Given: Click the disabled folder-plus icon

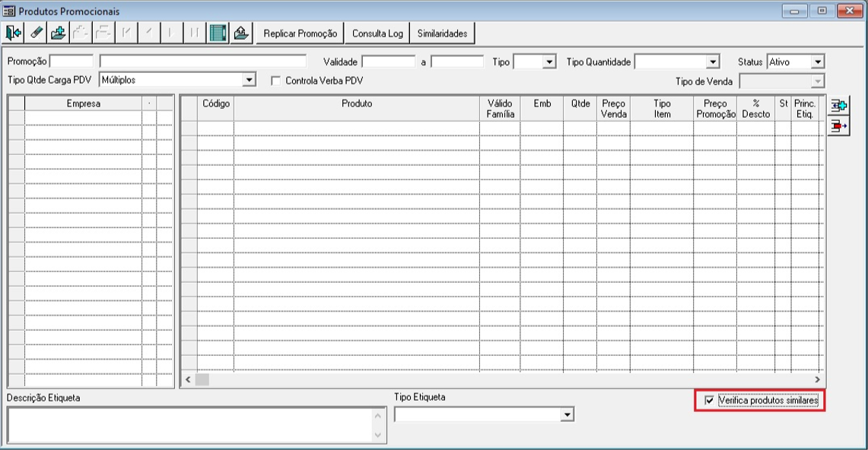Looking at the screenshot, I should (x=81, y=33).
